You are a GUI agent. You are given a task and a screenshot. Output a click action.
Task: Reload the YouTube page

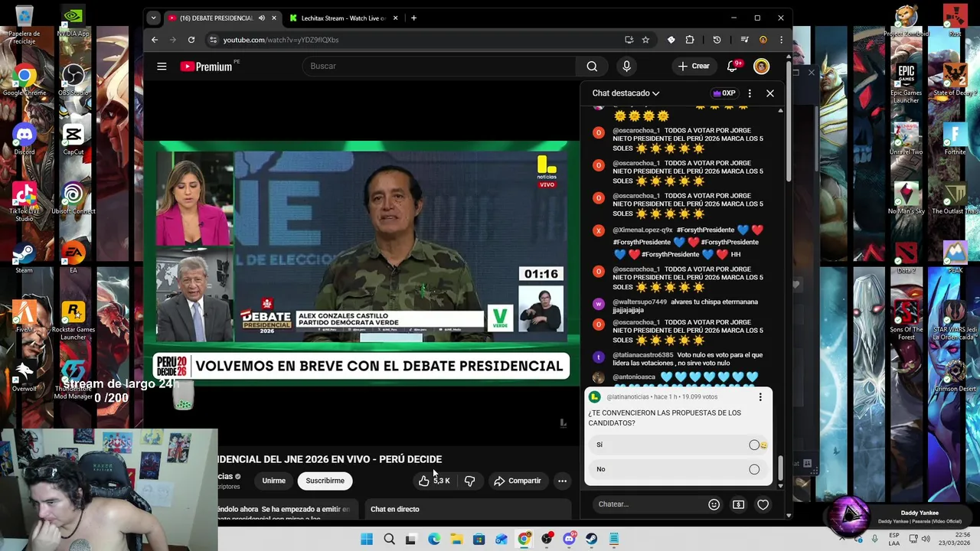(191, 40)
